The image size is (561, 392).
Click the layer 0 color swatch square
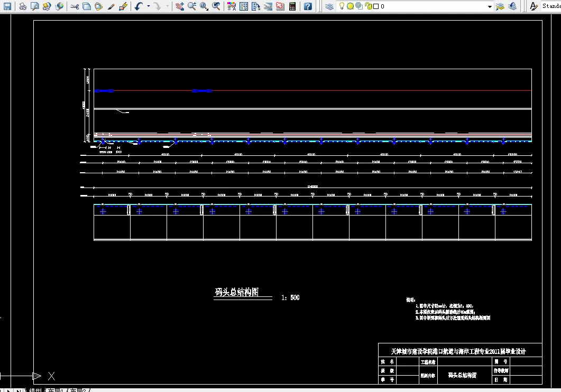point(376,6)
